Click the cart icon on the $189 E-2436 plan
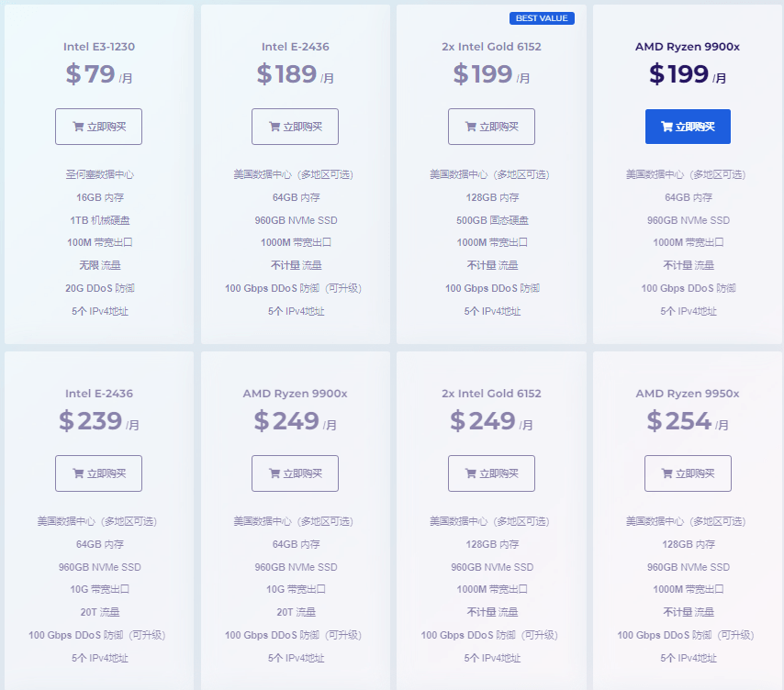Screen dimensions: 784x690 [x=274, y=127]
